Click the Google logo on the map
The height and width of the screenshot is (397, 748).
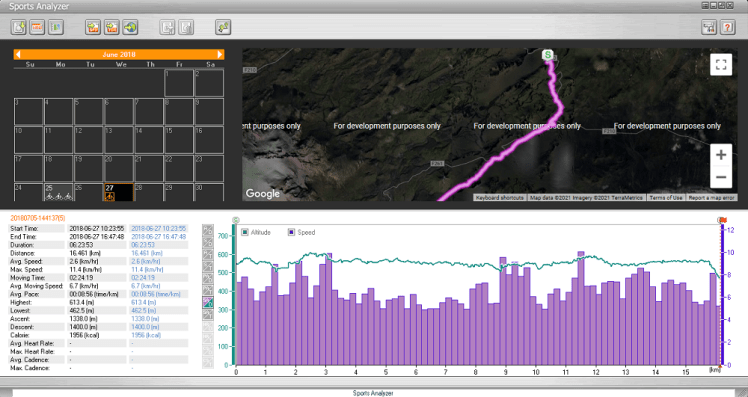[x=263, y=193]
